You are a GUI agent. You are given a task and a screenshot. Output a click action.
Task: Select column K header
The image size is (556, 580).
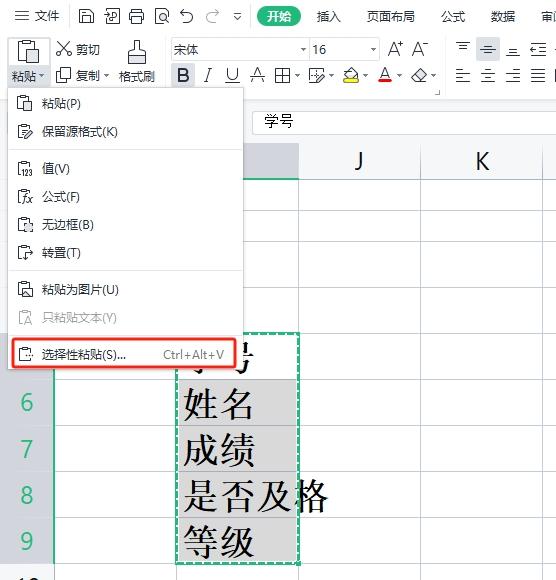tap(482, 162)
